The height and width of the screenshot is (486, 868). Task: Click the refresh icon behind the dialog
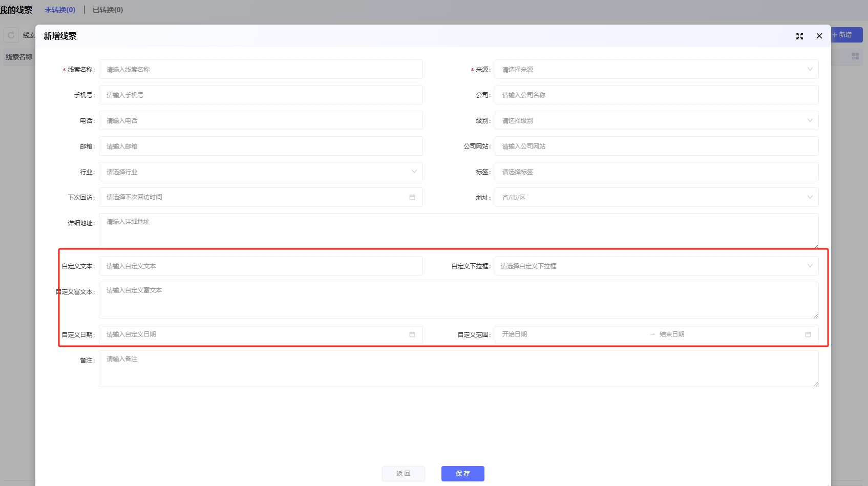coord(11,35)
